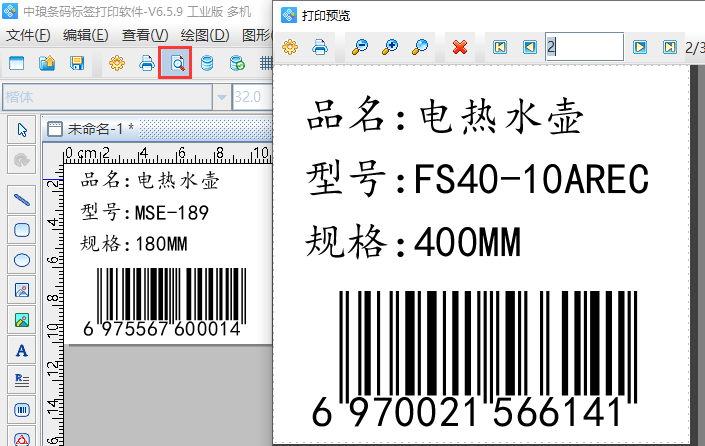705x446 pixels.
Task: Toggle the grid icon in main toolbar
Action: (x=266, y=63)
